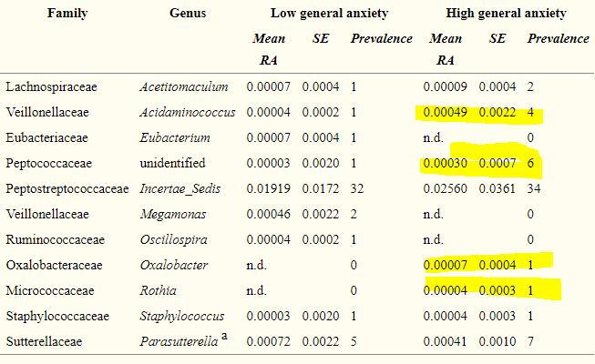Click the Eubacterium genus name
Viewport: 595px width, 364px height.
(175, 138)
